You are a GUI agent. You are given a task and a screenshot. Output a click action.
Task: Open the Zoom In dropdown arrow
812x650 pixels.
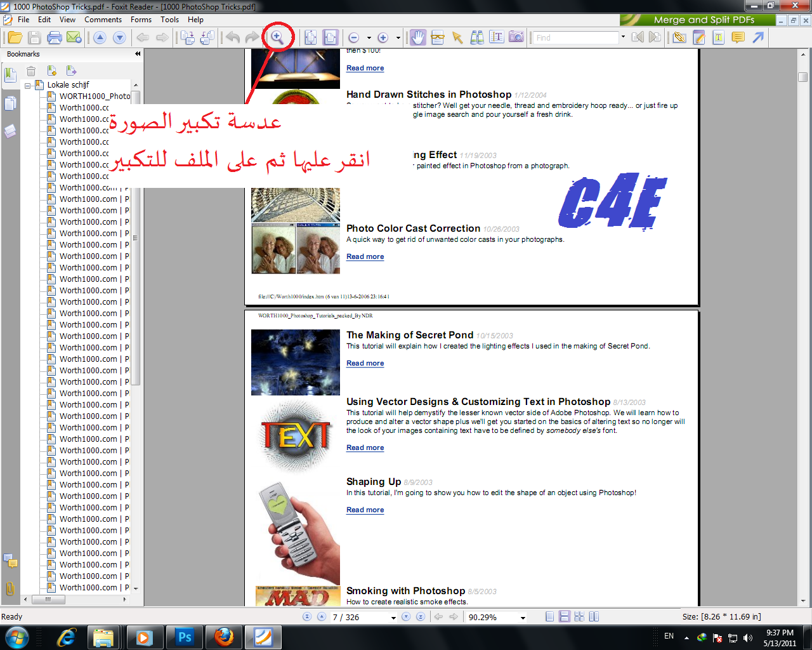[x=398, y=38]
